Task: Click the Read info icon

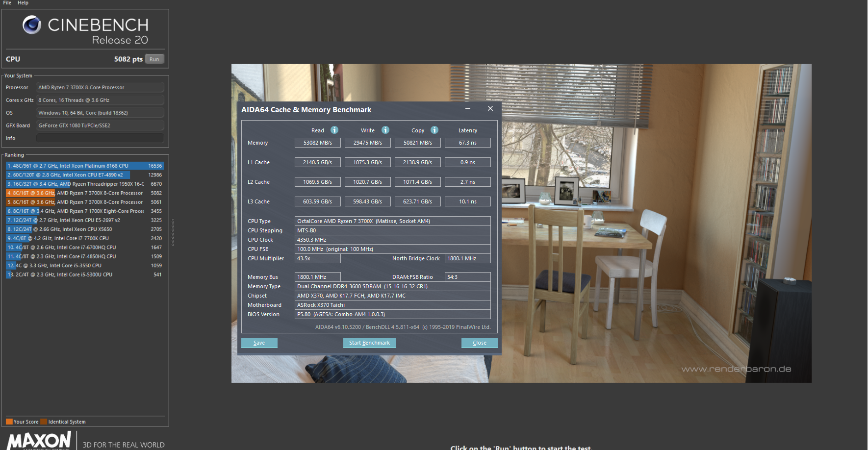Action: click(334, 130)
